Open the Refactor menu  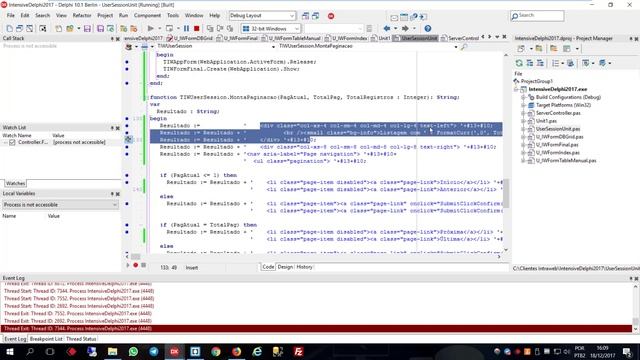click(82, 16)
